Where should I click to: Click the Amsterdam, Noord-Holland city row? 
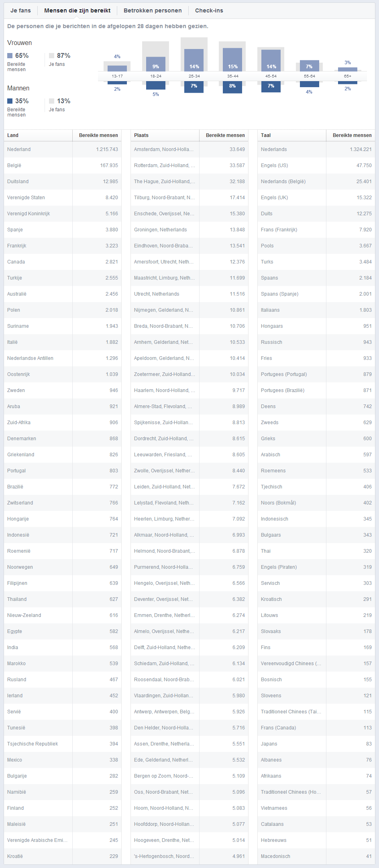[x=189, y=149]
